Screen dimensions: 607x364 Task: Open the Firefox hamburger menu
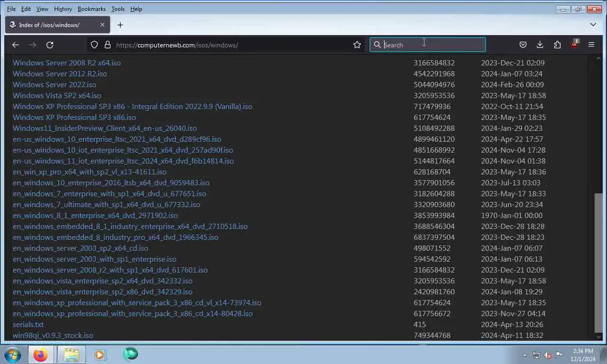[x=591, y=45]
